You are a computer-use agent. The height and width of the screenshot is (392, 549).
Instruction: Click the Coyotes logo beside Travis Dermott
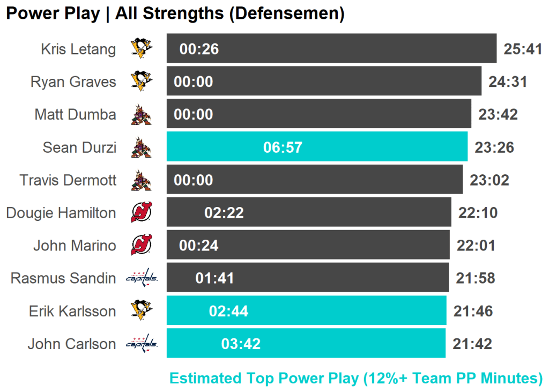(142, 180)
